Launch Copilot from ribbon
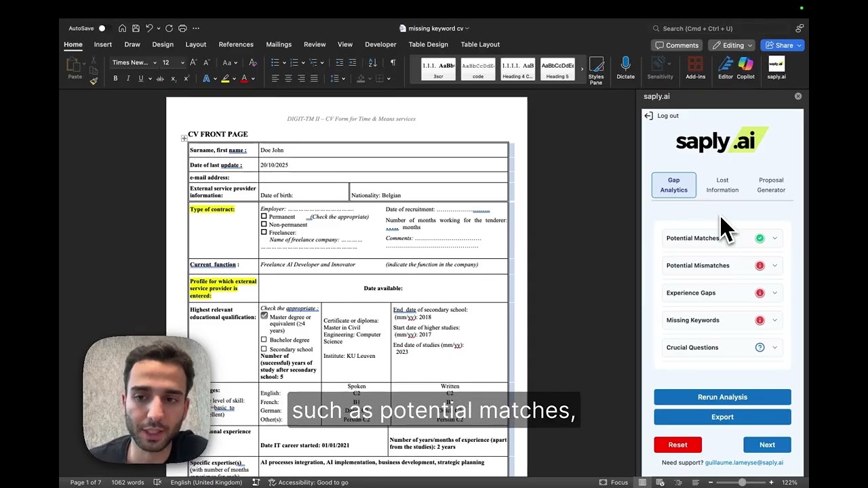 pyautogui.click(x=745, y=68)
